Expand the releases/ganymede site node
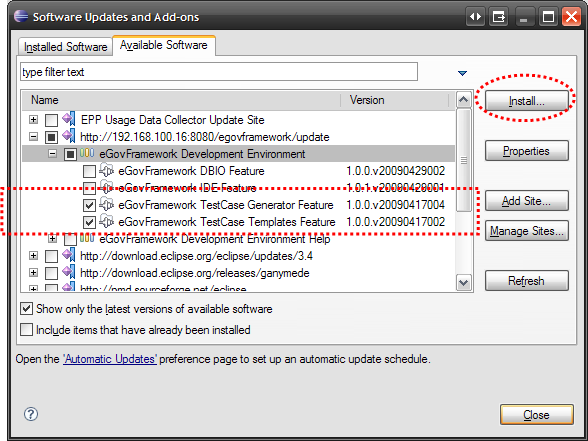 point(33,272)
